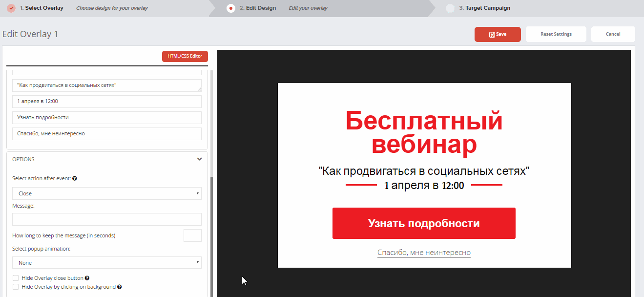Go to step 2 Edit Design
This screenshot has width=644, height=297.
[x=257, y=8]
